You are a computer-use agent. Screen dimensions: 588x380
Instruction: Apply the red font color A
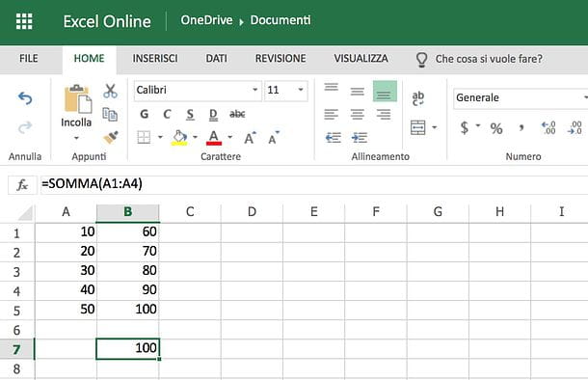point(214,138)
